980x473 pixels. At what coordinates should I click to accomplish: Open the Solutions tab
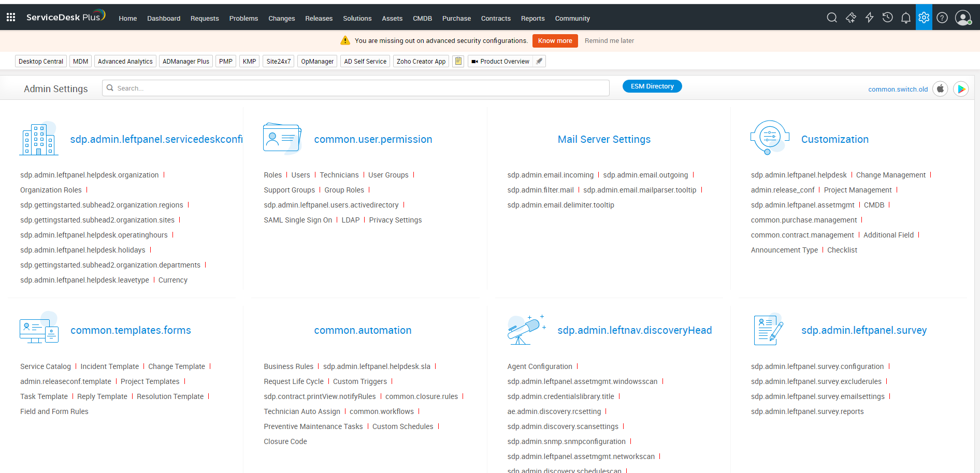click(x=357, y=18)
